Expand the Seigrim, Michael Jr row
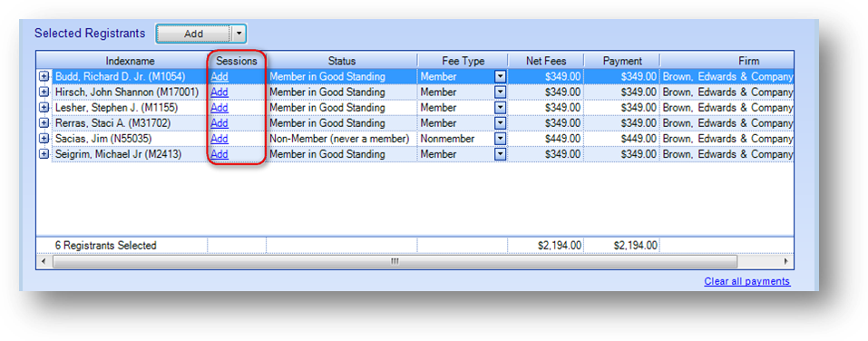The width and height of the screenshot is (868, 341). pyautogui.click(x=44, y=154)
